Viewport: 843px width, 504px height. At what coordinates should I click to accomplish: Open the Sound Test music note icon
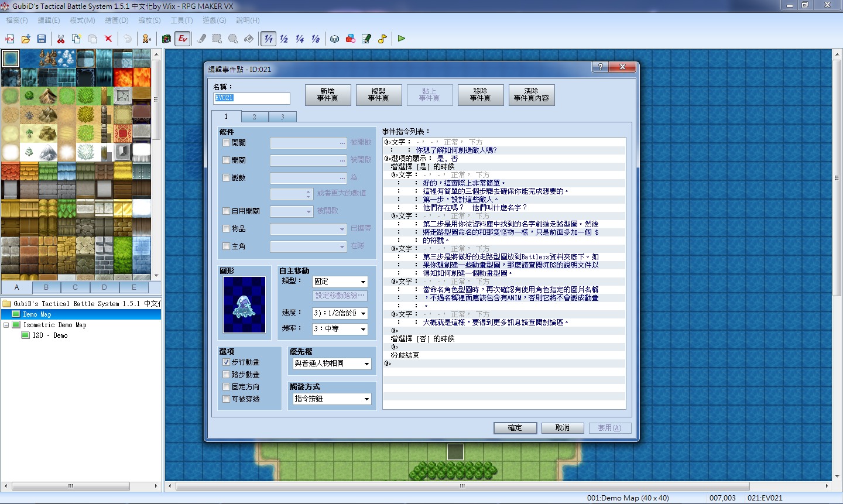[382, 39]
